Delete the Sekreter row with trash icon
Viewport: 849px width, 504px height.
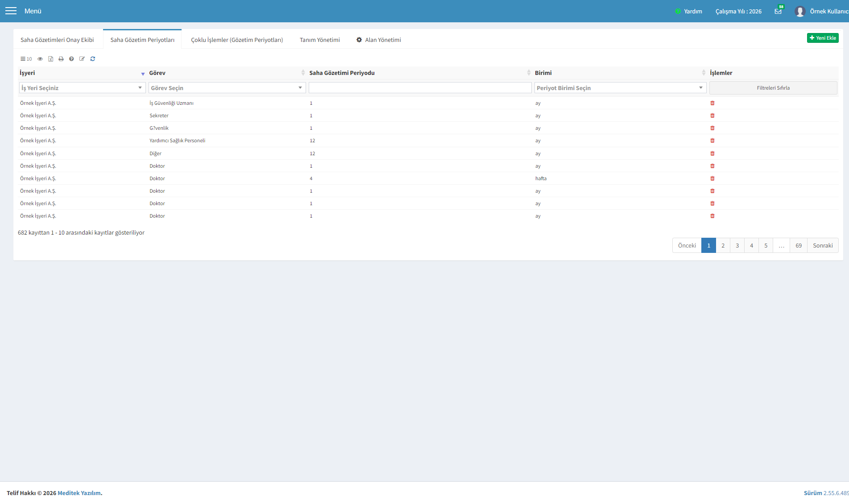[x=712, y=116]
